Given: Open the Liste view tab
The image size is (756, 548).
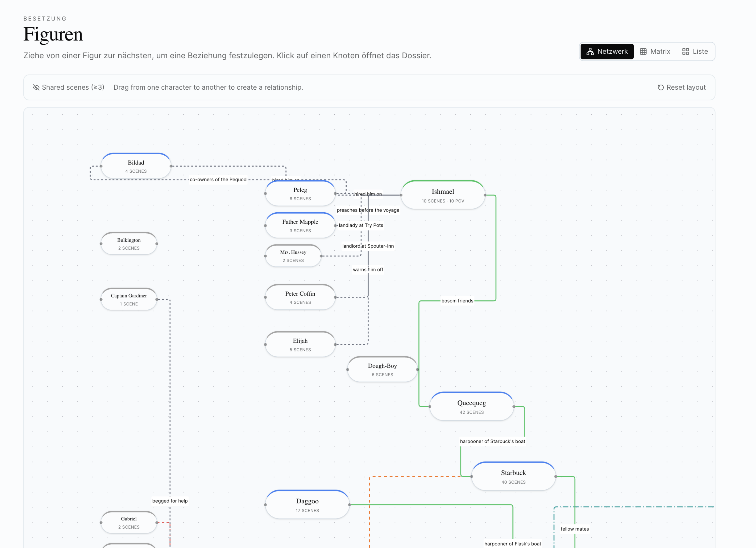Looking at the screenshot, I should point(695,52).
